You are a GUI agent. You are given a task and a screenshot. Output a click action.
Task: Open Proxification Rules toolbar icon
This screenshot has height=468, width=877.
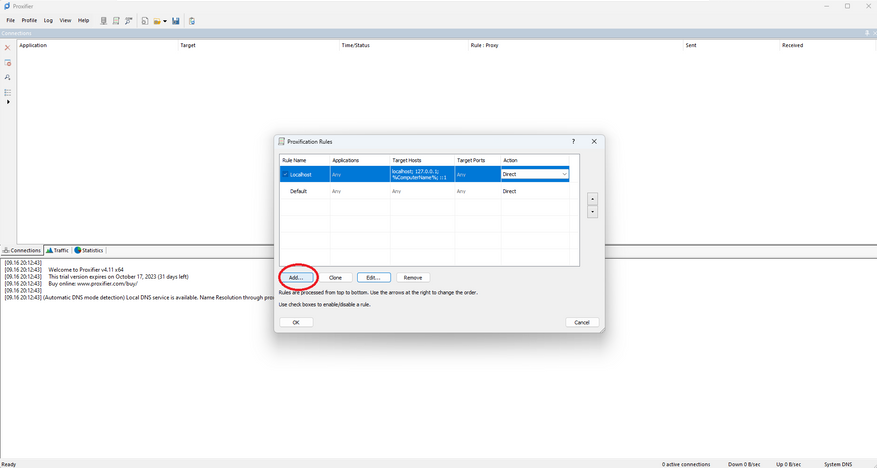point(116,21)
